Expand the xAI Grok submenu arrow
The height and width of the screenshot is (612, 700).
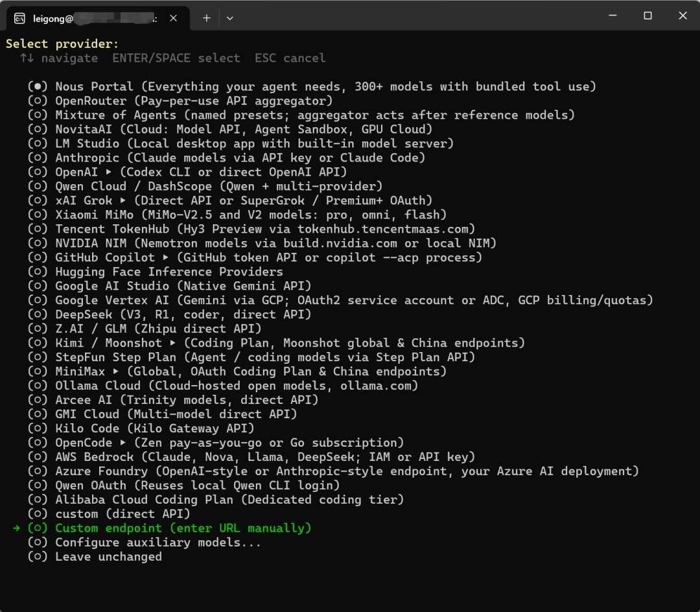[x=122, y=200]
